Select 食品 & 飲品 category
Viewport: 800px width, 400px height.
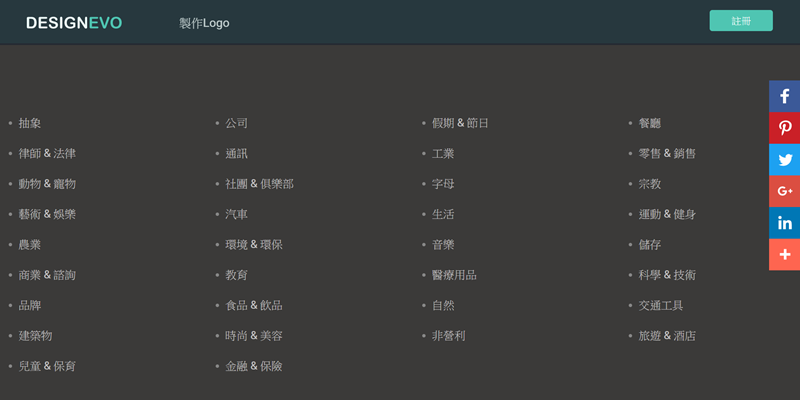pos(254,305)
